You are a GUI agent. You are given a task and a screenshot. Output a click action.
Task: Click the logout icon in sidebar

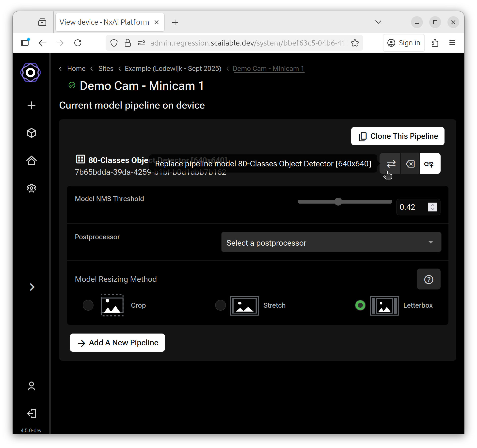(32, 414)
